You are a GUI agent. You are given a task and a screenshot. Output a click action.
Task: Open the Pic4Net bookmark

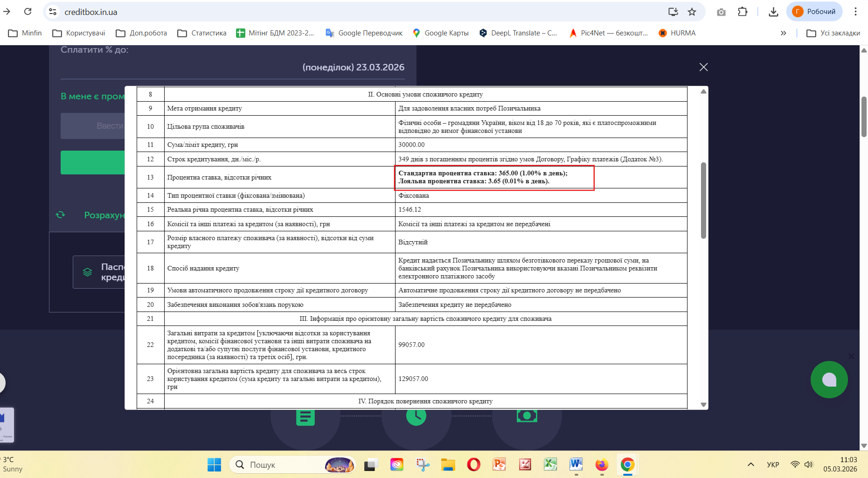click(609, 33)
